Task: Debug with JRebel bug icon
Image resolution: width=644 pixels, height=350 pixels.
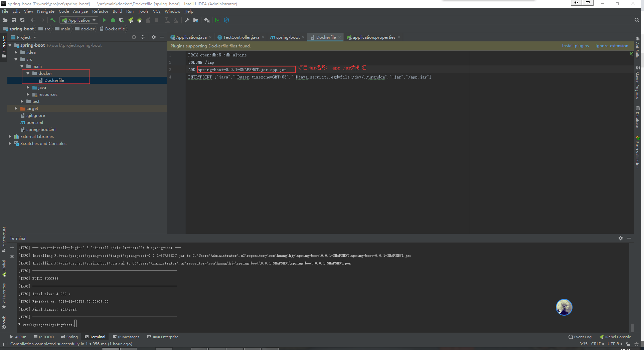Action: (139, 20)
